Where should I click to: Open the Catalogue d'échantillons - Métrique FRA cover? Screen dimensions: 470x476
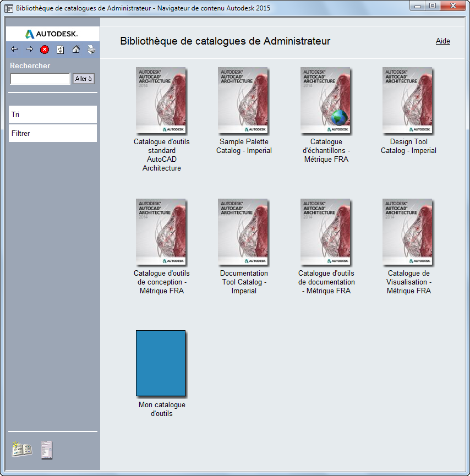[x=325, y=101]
